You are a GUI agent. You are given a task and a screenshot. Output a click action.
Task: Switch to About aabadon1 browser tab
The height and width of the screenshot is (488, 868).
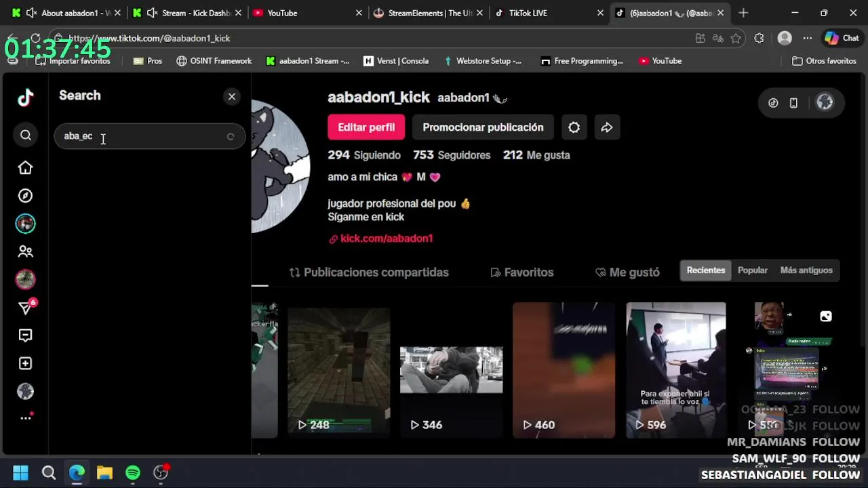[x=66, y=13]
